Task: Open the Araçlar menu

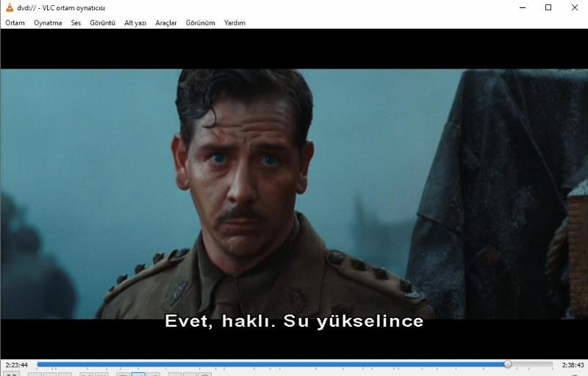Action: coord(166,23)
